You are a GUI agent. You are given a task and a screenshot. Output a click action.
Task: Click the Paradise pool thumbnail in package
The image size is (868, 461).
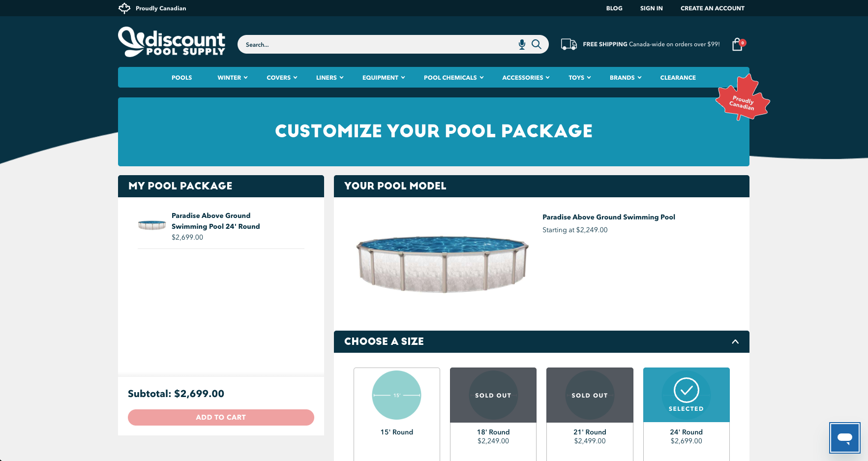tap(152, 225)
